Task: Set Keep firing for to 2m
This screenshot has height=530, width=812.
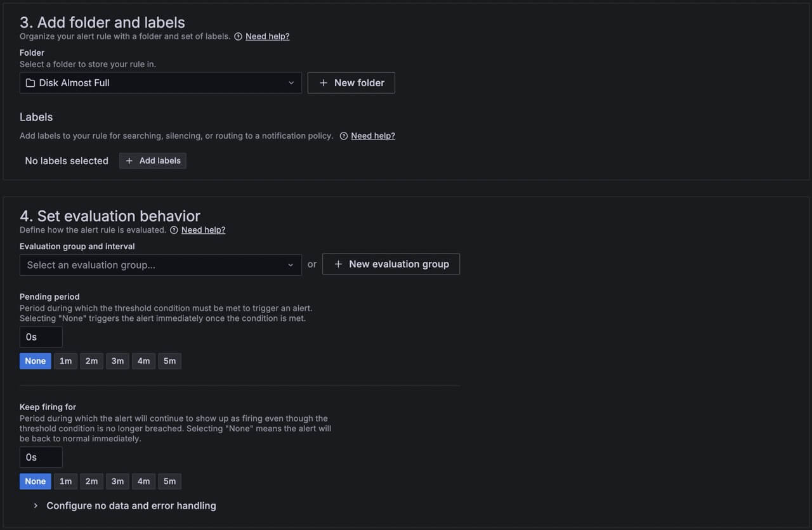Action: tap(91, 482)
